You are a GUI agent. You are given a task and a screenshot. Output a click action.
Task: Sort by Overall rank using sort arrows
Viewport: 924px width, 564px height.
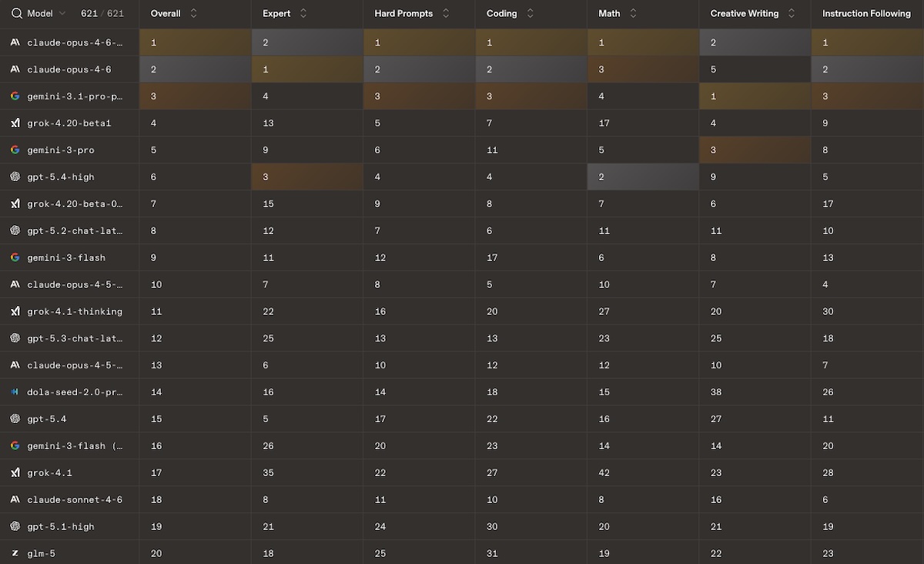(x=193, y=14)
